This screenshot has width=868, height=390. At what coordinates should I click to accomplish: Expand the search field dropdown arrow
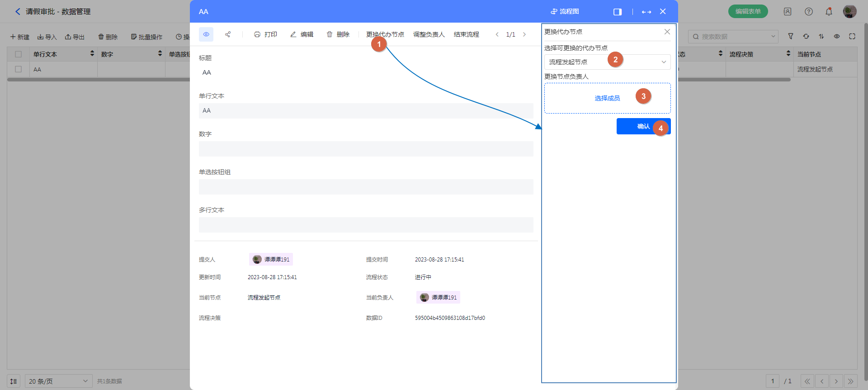[x=773, y=36]
